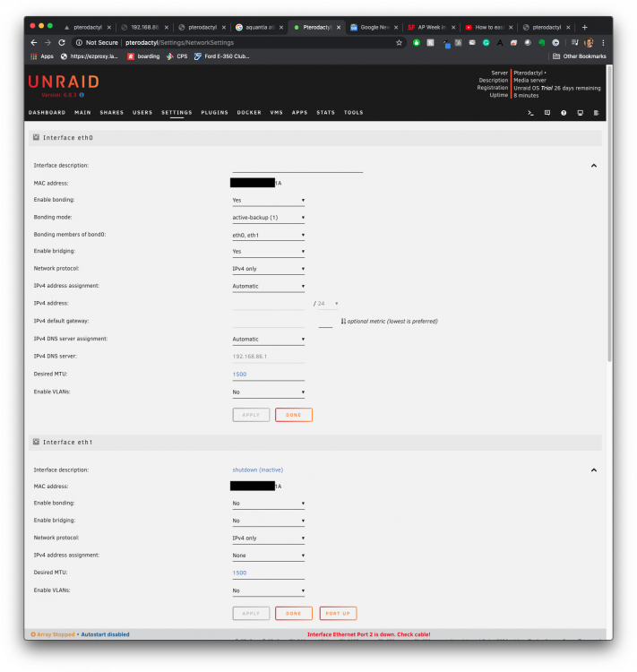This screenshot has height=672, width=637.
Task: Click eth0 Interface description field
Action: [x=297, y=167]
